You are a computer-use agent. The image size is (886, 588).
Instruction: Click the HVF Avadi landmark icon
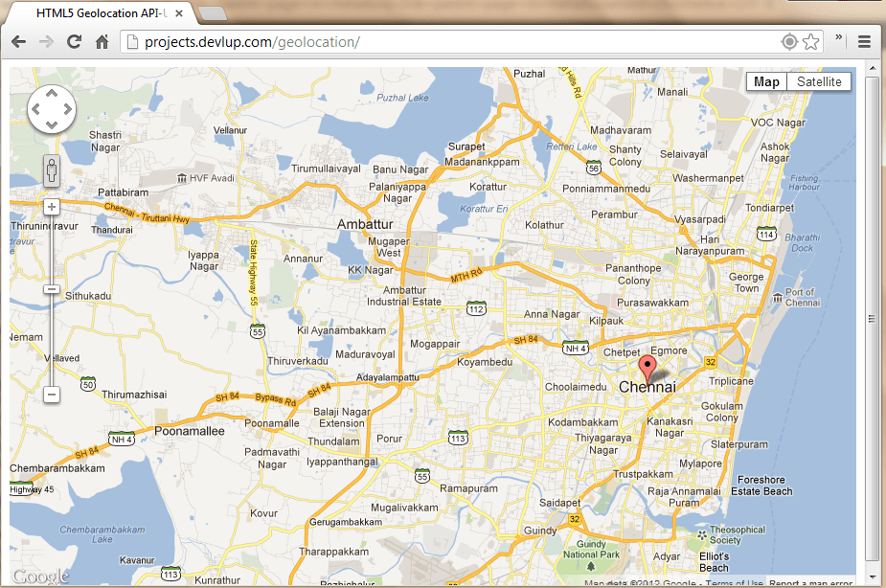click(x=182, y=178)
